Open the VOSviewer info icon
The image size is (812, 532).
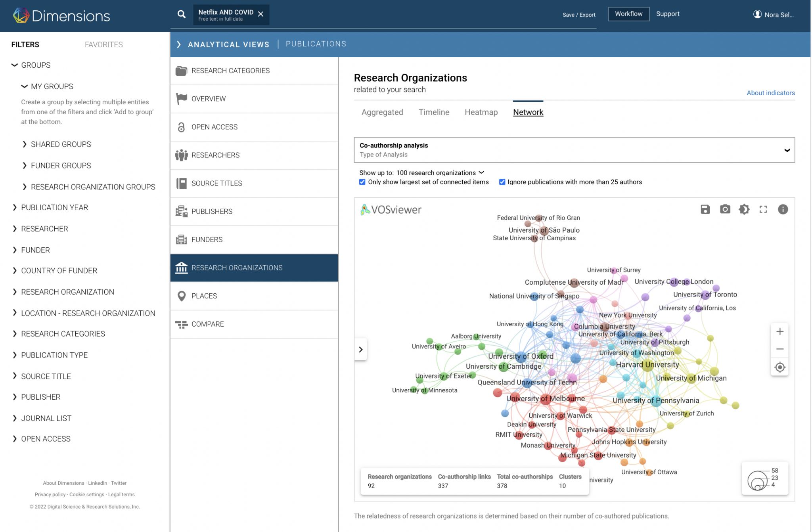pyautogui.click(x=783, y=209)
